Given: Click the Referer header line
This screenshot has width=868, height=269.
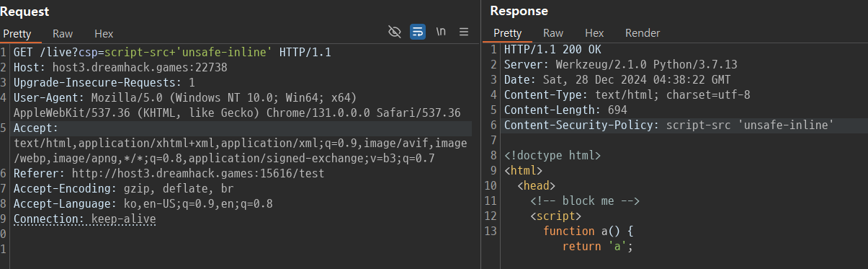Looking at the screenshot, I should [169, 173].
